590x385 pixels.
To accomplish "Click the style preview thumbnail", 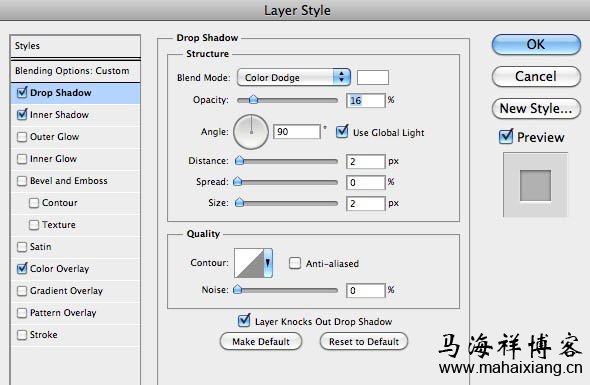I will click(x=535, y=185).
